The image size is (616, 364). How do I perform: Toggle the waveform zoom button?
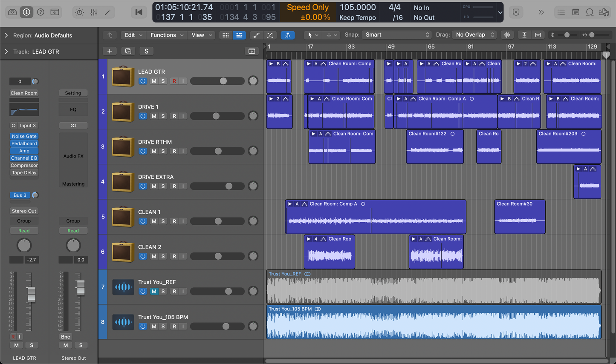pos(507,35)
